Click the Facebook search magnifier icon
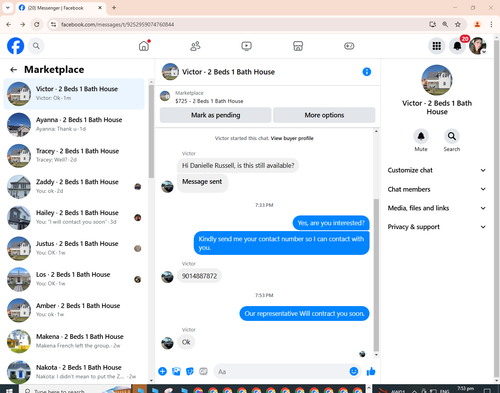Viewport: 500px width, 393px height. click(x=36, y=46)
